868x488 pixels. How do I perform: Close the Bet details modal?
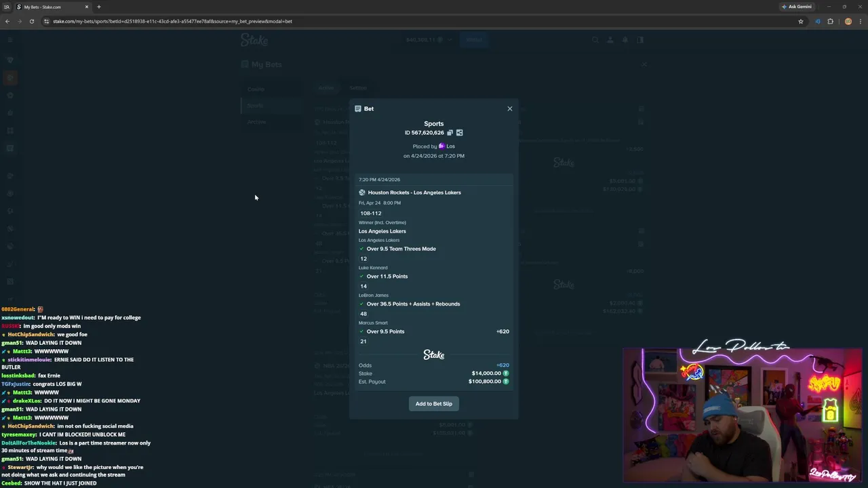coord(510,108)
